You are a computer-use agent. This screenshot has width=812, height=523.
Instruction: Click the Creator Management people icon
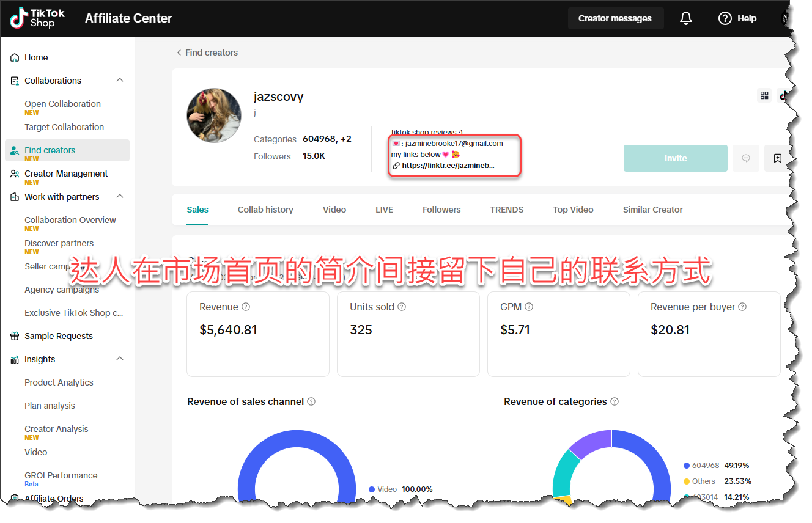(x=15, y=174)
